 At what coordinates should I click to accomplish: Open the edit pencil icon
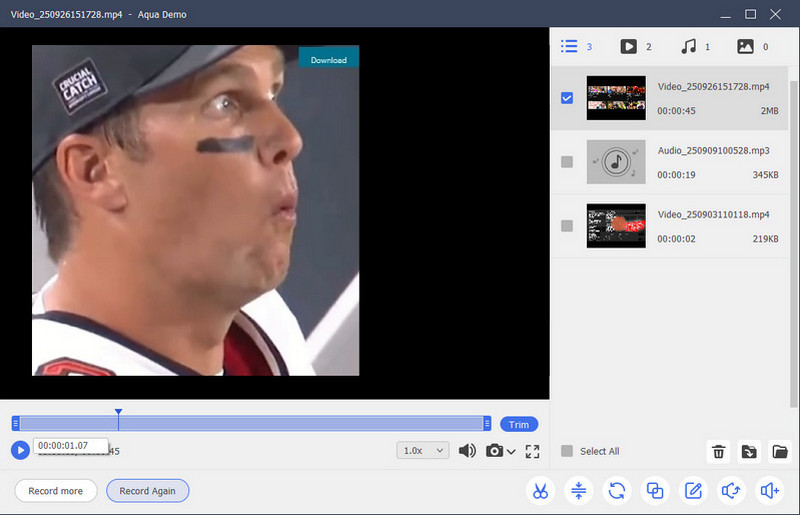tap(693, 491)
